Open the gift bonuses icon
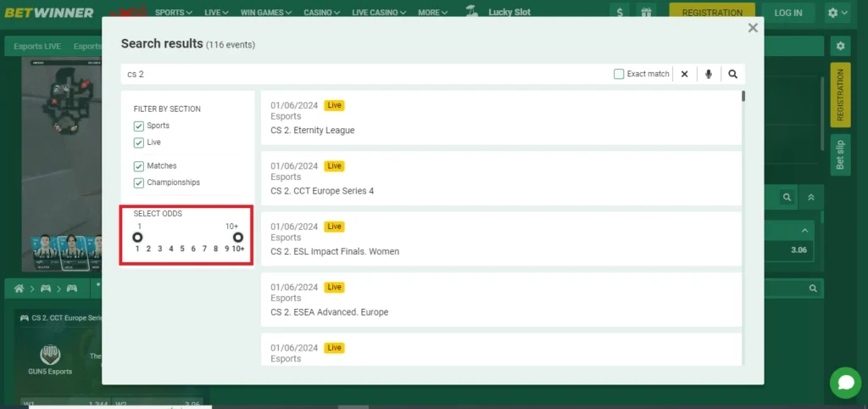This screenshot has height=409, width=868. point(646,13)
